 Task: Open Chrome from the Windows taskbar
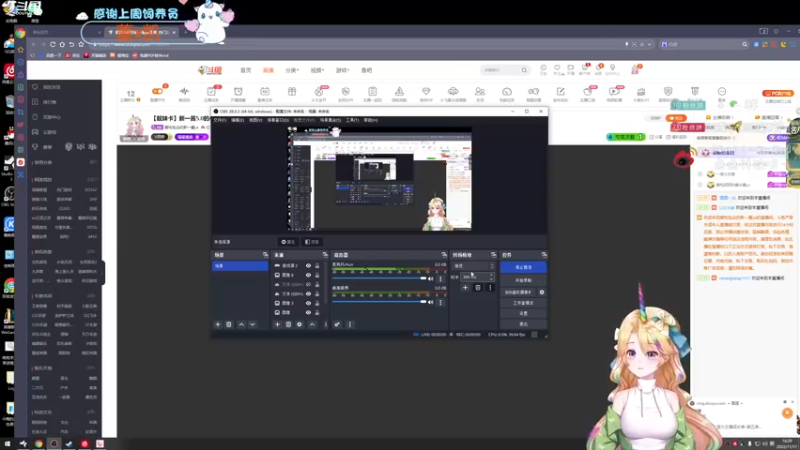click(38, 444)
